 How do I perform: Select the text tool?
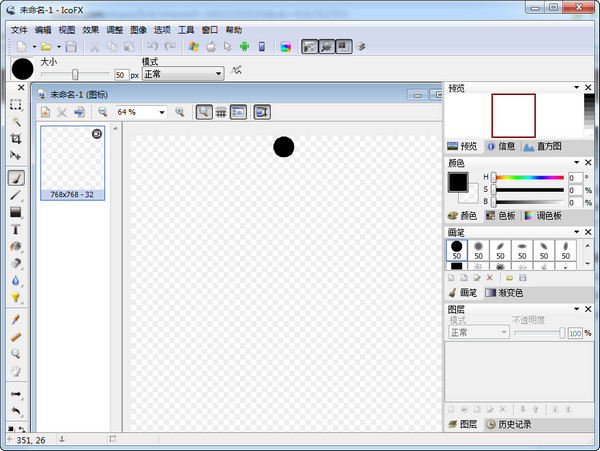click(16, 229)
